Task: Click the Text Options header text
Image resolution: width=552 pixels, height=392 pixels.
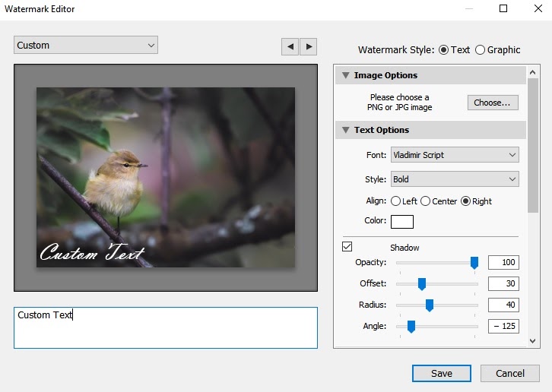Action: coord(382,130)
